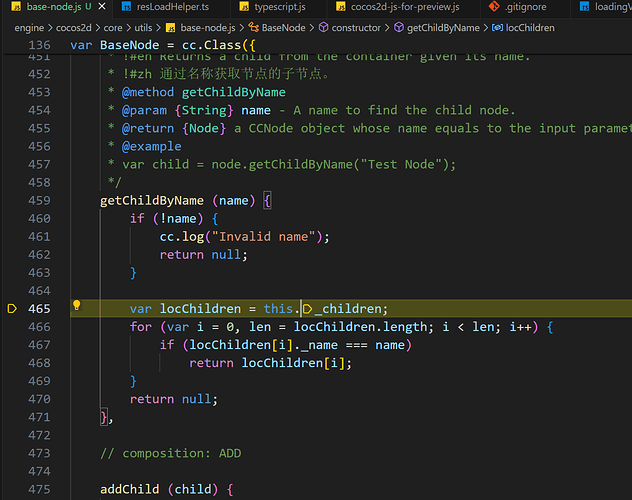632x500 pixels.
Task: Click the cube icon before constructor breadcrumb
Action: point(323,27)
